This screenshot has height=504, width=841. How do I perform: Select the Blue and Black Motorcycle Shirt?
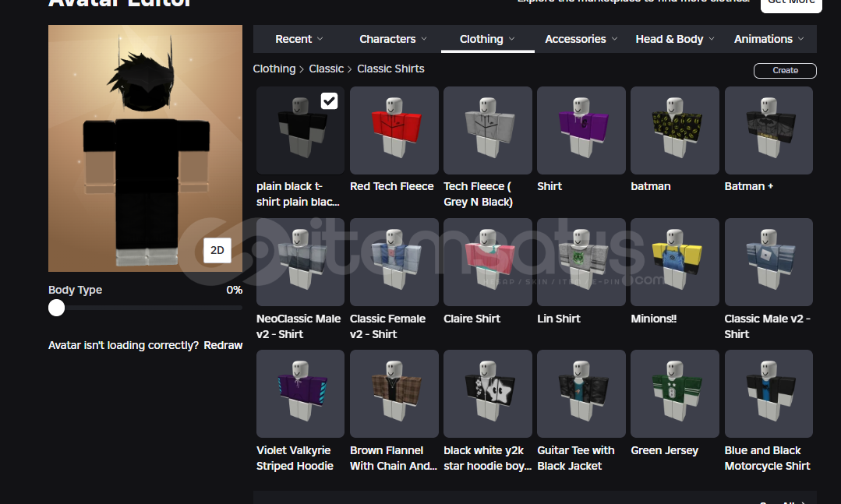[769, 393]
